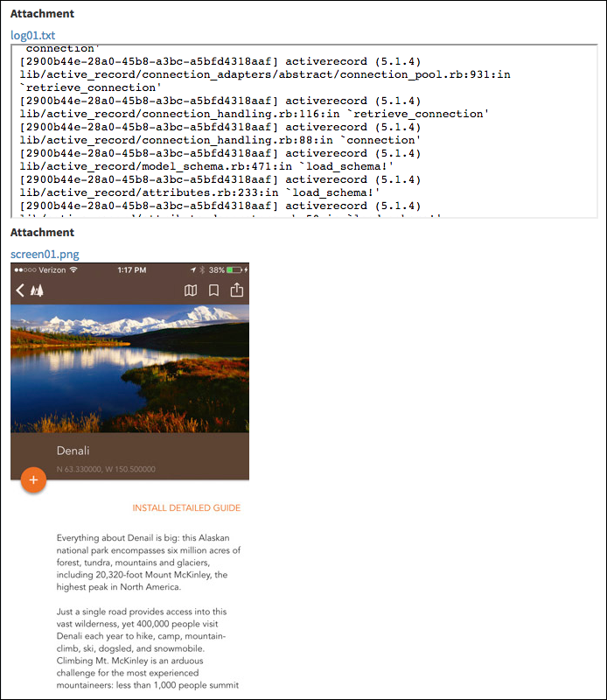This screenshot has width=607, height=700.
Task: Tap INSTALL DETAILED GUIDE
Action: 186,508
